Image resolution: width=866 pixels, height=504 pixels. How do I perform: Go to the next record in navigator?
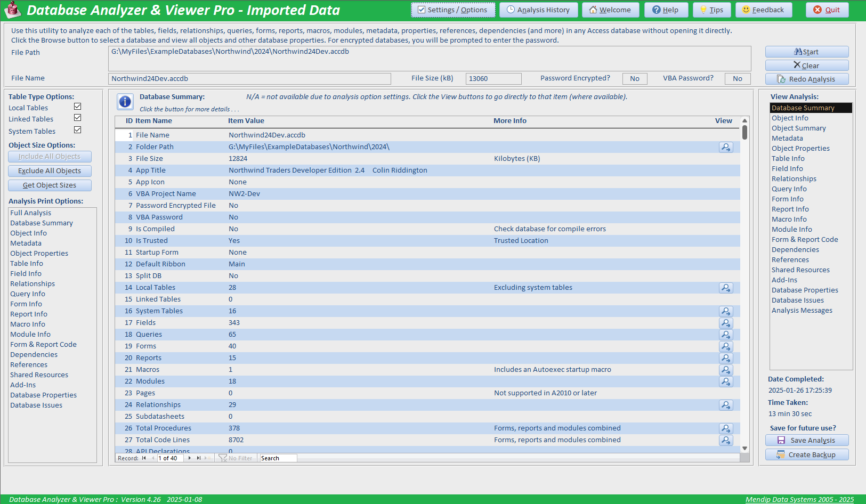click(x=189, y=458)
